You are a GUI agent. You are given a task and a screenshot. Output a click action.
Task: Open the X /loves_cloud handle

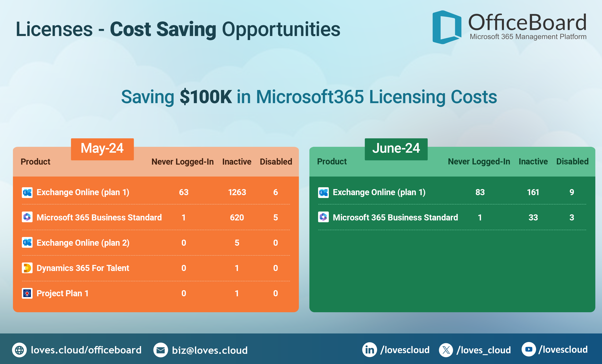coord(484,350)
